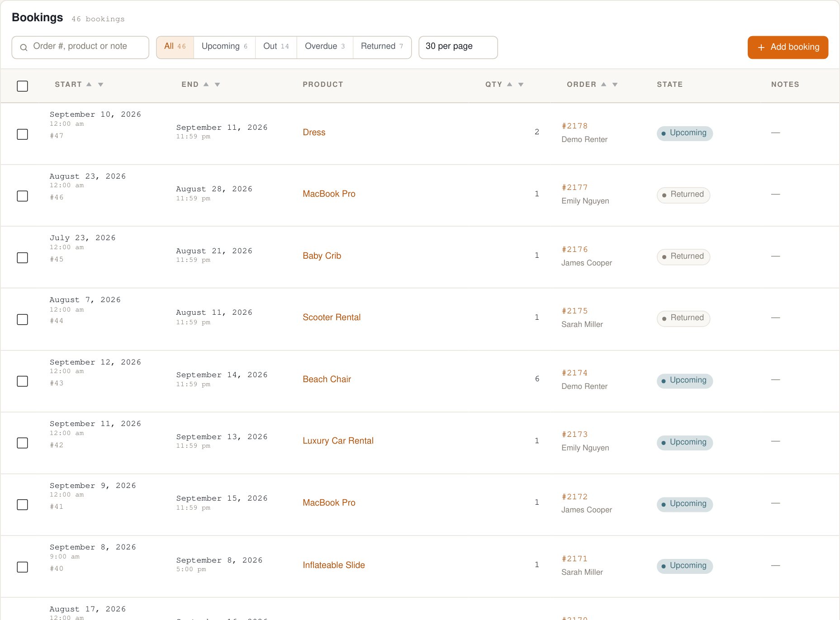The height and width of the screenshot is (620, 840).
Task: Check the Dress booking #47 row
Action: coord(22,134)
